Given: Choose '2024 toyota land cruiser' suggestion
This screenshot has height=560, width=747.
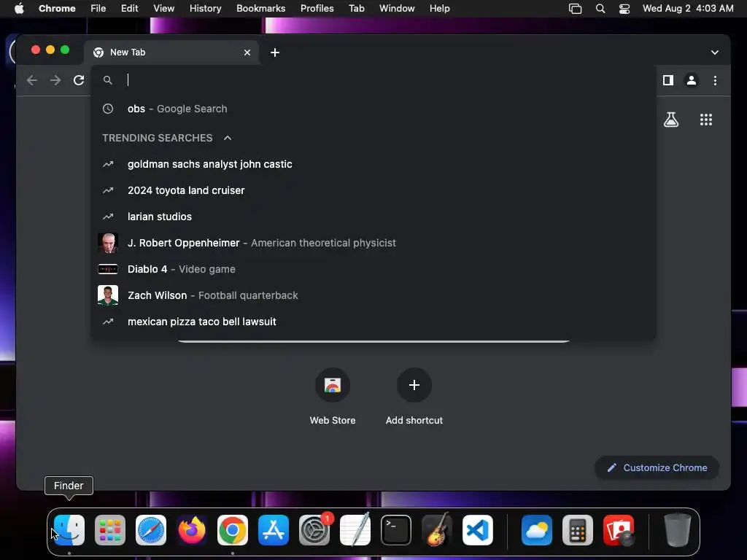Looking at the screenshot, I should (x=373, y=190).
